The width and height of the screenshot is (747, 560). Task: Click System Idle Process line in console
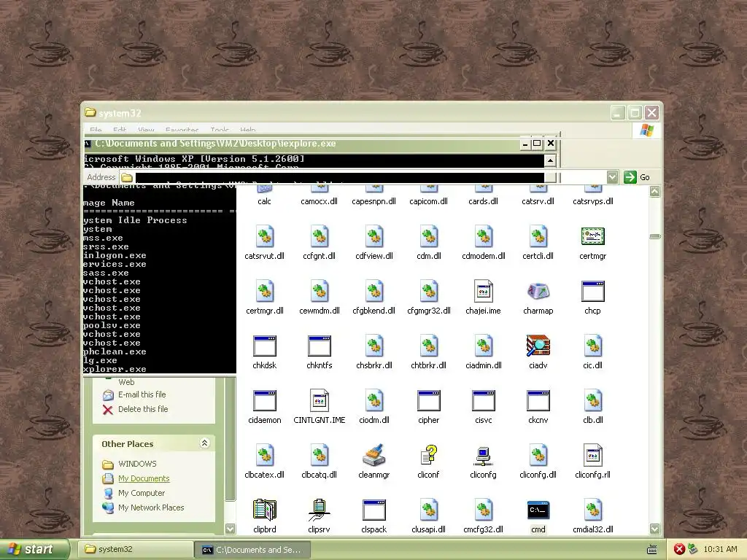135,220
